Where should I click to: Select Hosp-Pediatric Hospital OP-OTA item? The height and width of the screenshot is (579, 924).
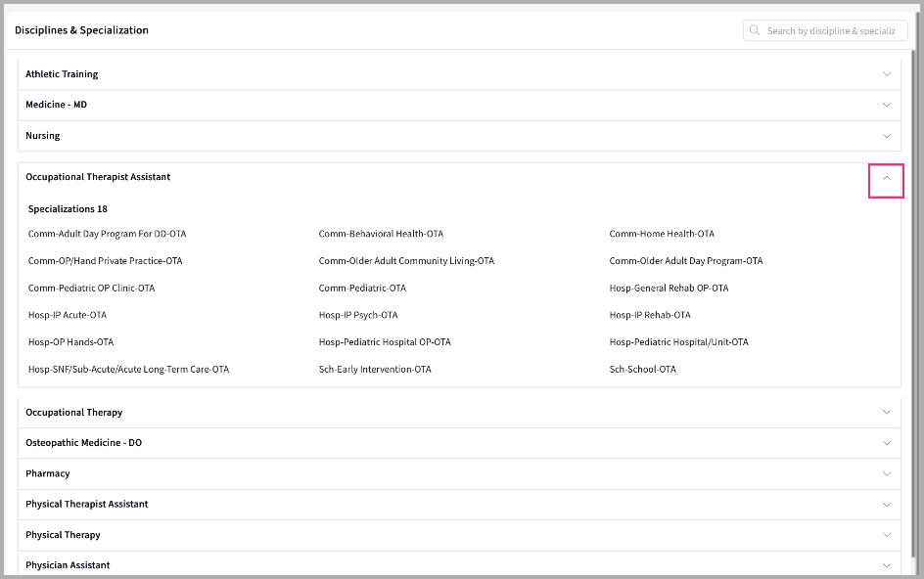tap(385, 342)
